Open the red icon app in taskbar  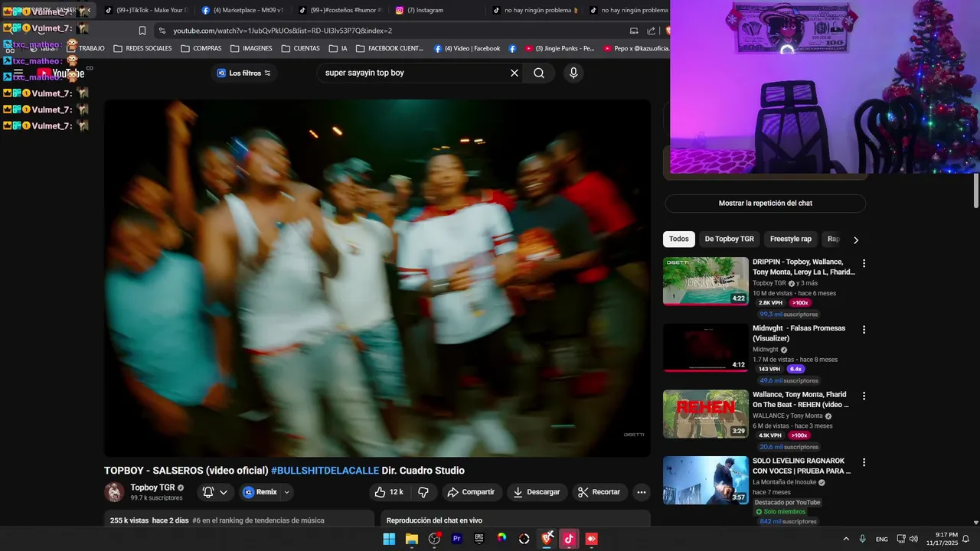591,539
